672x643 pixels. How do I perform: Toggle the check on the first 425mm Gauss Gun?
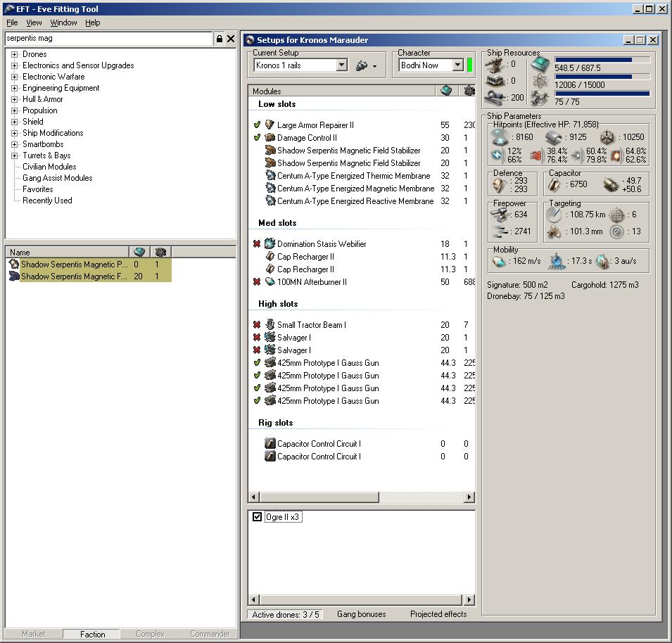257,362
